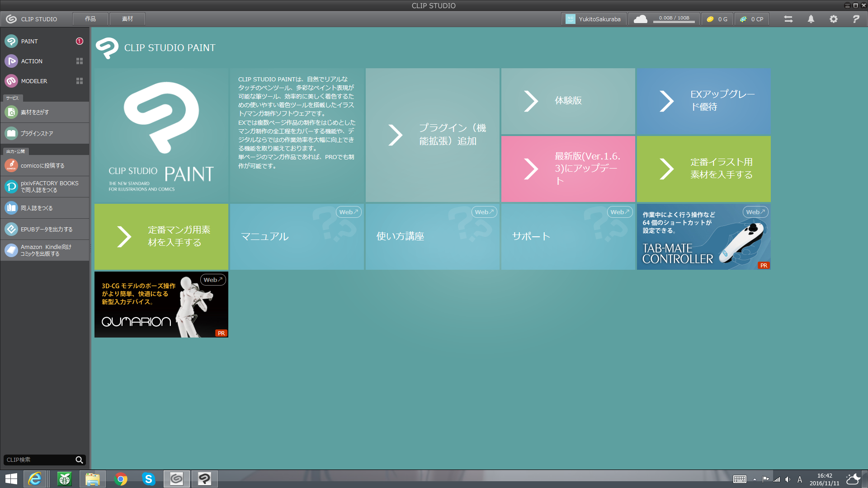Check the 0 CP clippy points
The image size is (868, 488).
pos(752,19)
